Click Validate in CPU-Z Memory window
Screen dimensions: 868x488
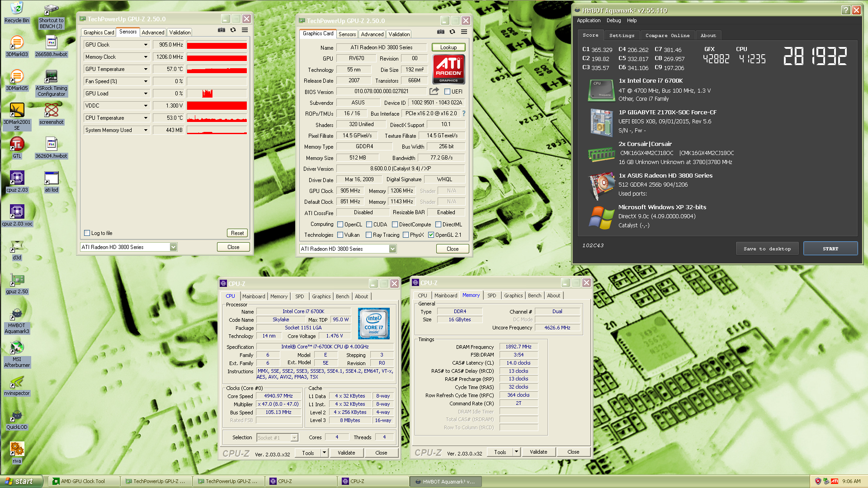coord(538,452)
